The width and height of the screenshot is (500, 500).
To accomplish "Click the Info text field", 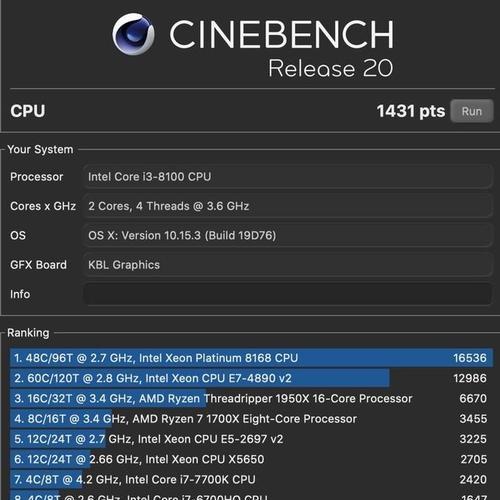I will [x=288, y=294].
